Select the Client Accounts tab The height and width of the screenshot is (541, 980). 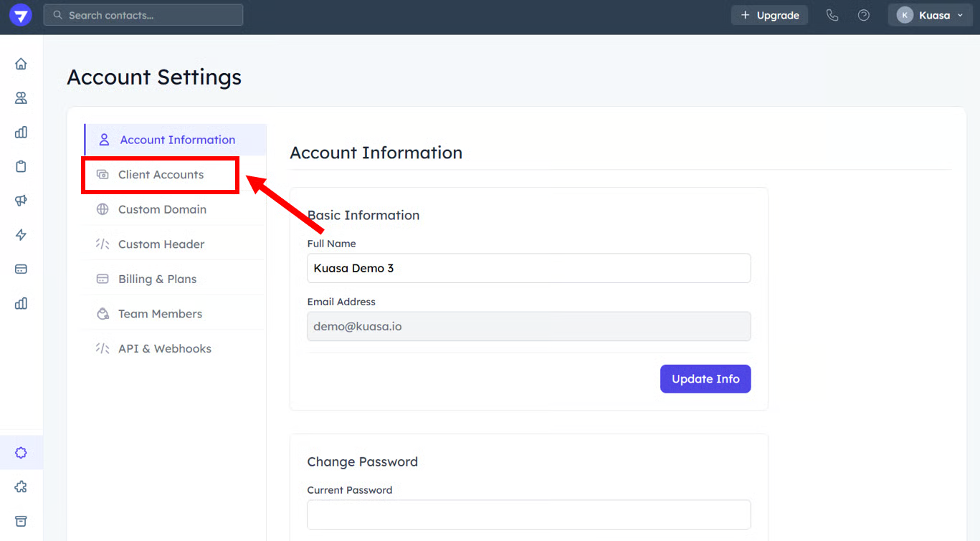[161, 175]
